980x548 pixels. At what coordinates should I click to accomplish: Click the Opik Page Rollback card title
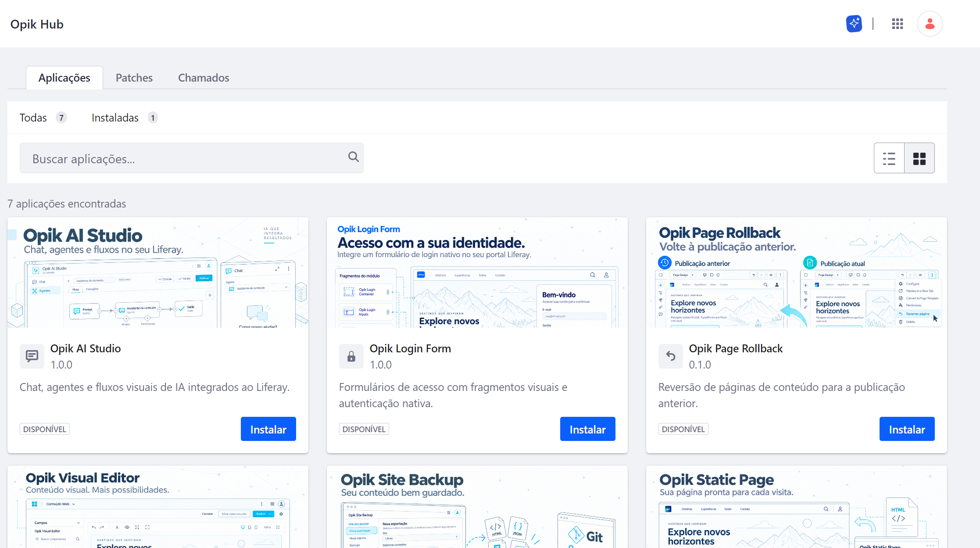[736, 348]
